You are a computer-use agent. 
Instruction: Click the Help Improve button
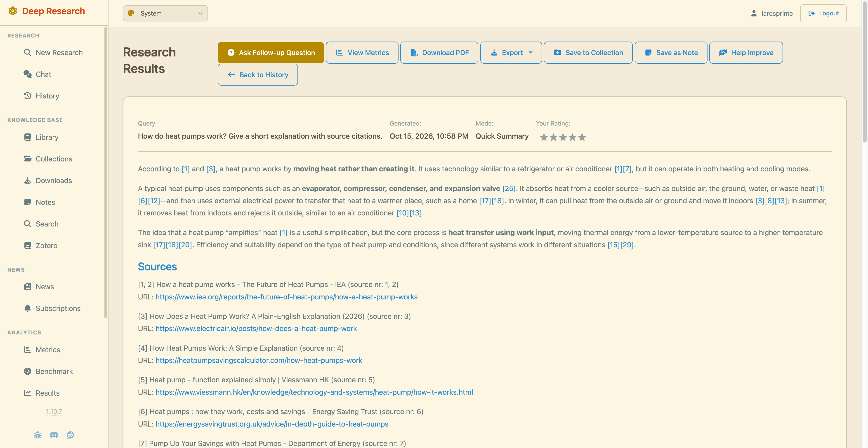[746, 53]
